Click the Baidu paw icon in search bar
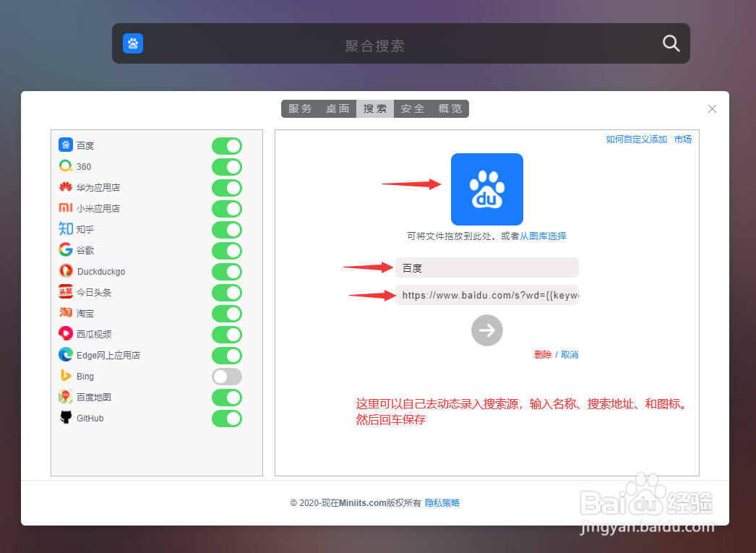 click(132, 43)
